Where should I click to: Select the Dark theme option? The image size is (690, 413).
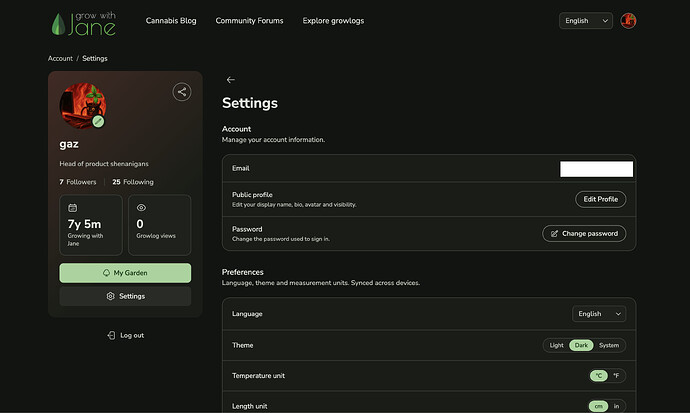(581, 345)
